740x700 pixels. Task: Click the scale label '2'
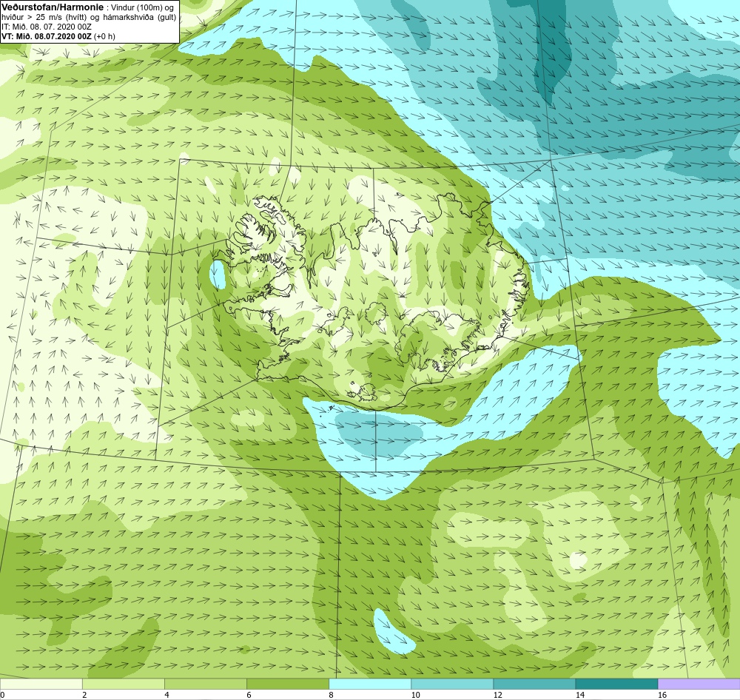pos(84,695)
